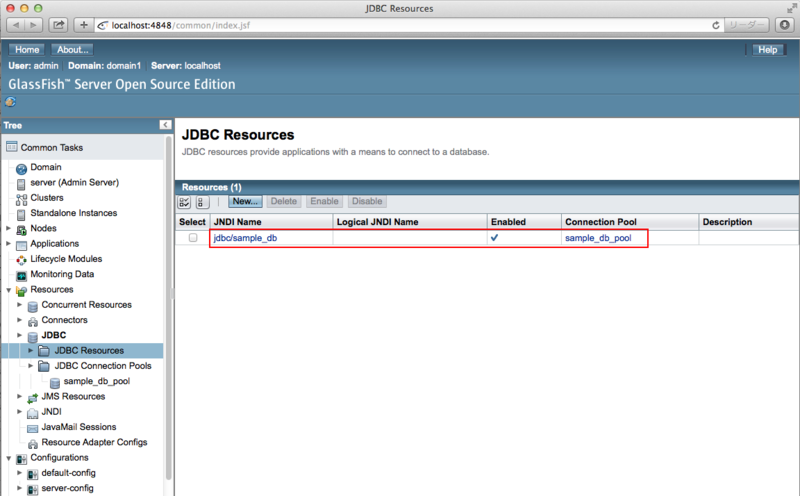
Task: Click the Domain globe icon in tree
Action: 21,168
